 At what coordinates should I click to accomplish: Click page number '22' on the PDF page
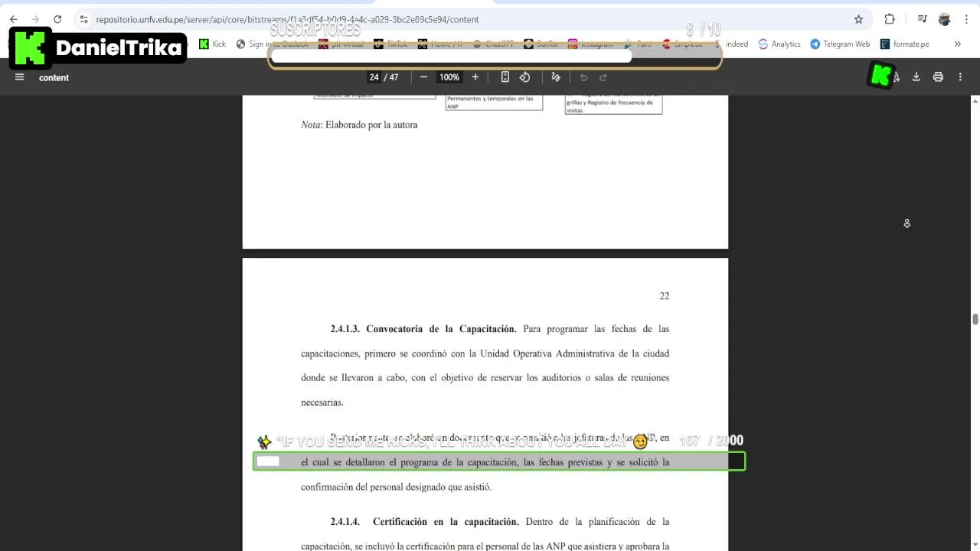coord(665,296)
